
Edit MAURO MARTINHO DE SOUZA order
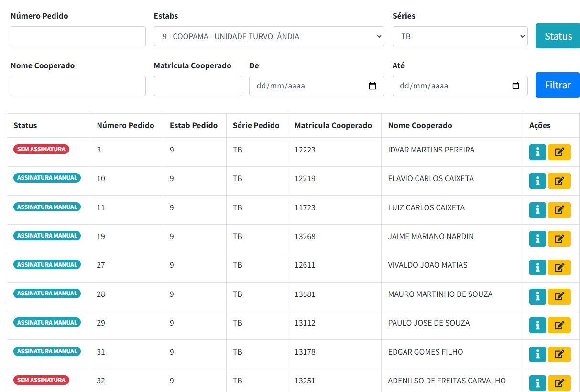(559, 297)
